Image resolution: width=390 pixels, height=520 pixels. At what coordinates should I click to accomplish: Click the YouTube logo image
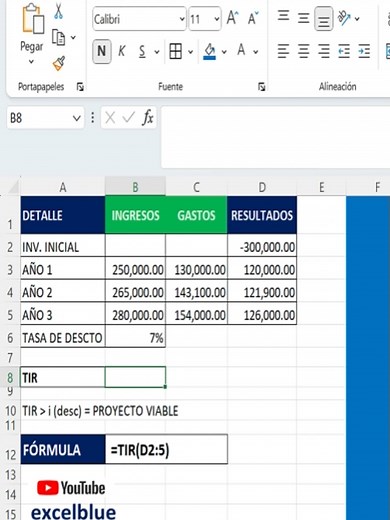point(71,488)
